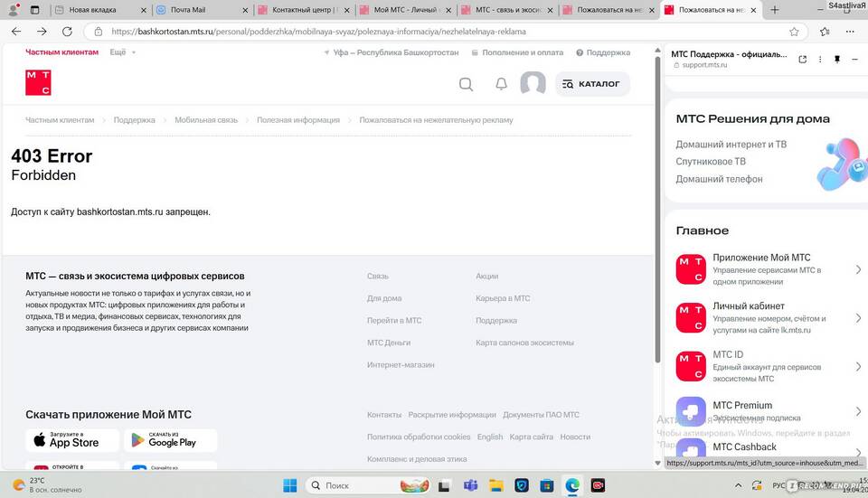Add page to favorites with star icon

[794, 32]
